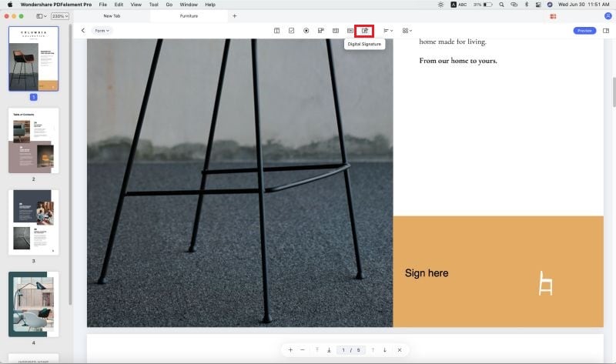
Task: Click the white chair logo icon
Action: pyautogui.click(x=546, y=283)
